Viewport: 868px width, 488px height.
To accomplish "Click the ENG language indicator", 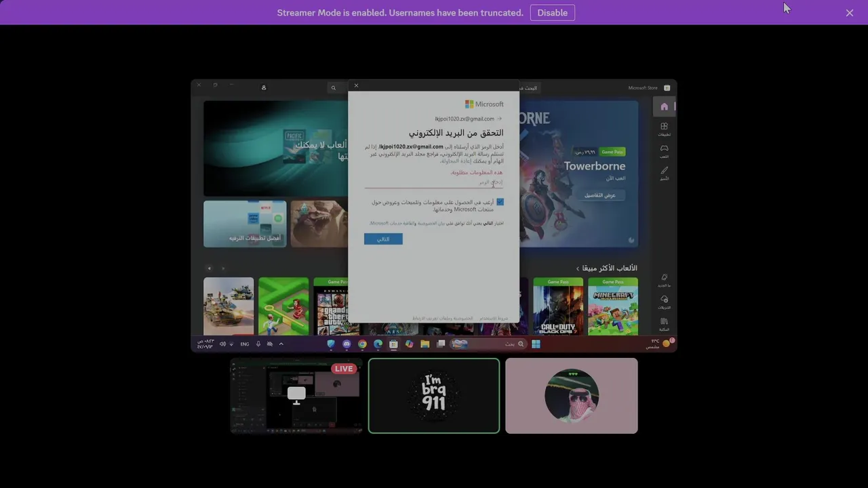I will (245, 344).
